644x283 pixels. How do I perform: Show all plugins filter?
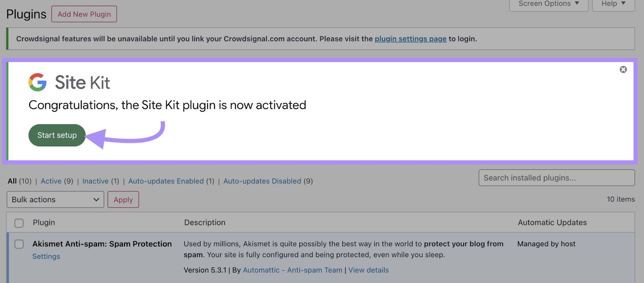coord(12,181)
